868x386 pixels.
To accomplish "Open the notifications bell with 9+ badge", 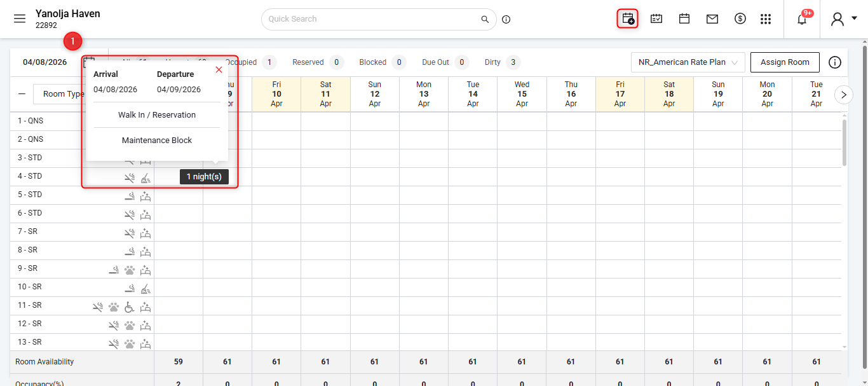I will [802, 18].
